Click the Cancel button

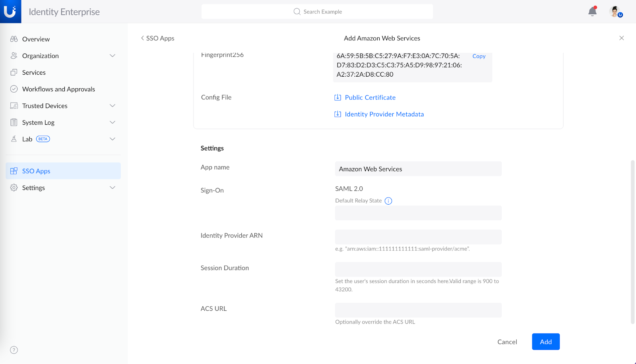click(507, 342)
